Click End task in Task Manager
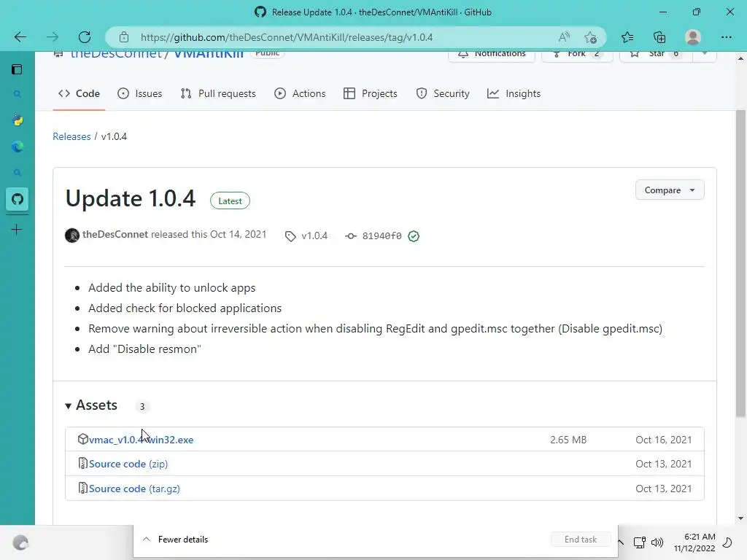Image resolution: width=747 pixels, height=560 pixels. 581,540
